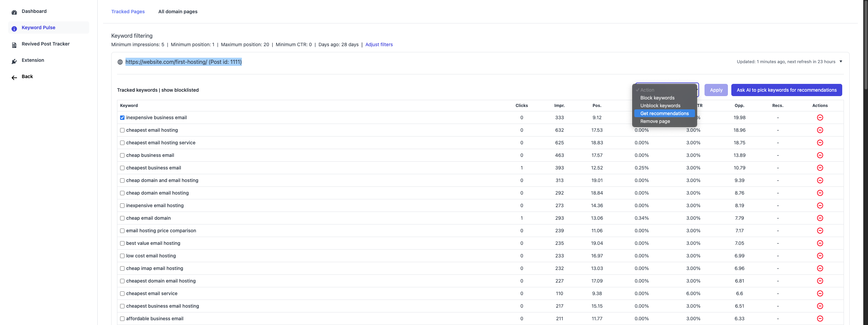The height and width of the screenshot is (325, 868).
Task: Click the Impr. column header
Action: coord(559,106)
